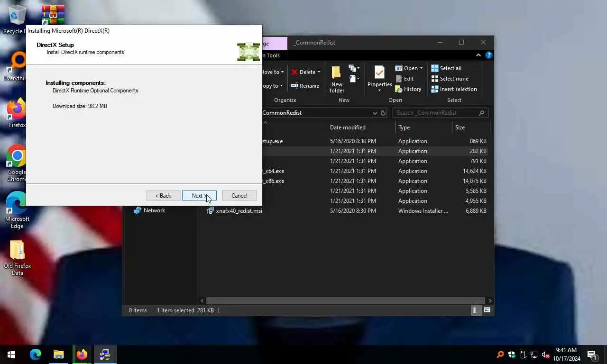607x364 pixels.
Task: Click Select none in ribbon
Action: [x=450, y=79]
